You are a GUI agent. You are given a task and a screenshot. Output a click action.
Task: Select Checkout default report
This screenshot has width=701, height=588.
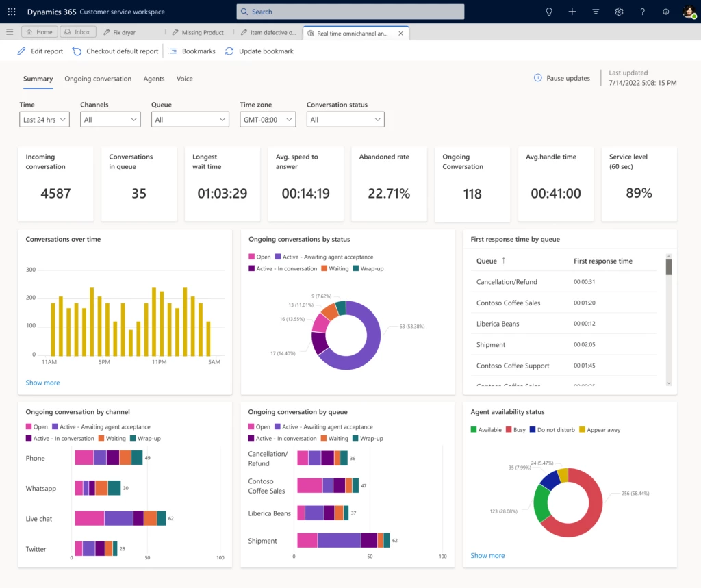click(x=115, y=51)
